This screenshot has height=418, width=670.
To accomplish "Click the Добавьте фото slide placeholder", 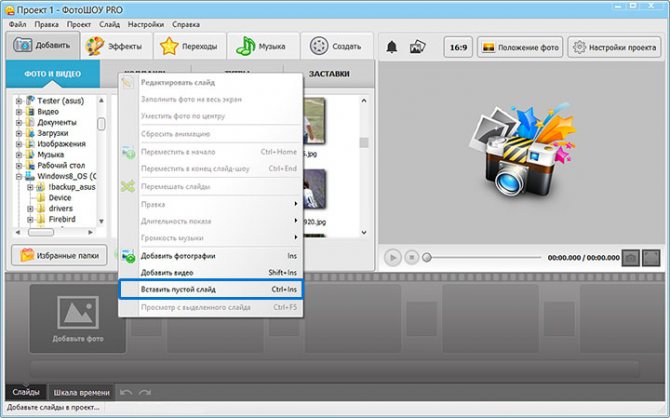I will [77, 318].
